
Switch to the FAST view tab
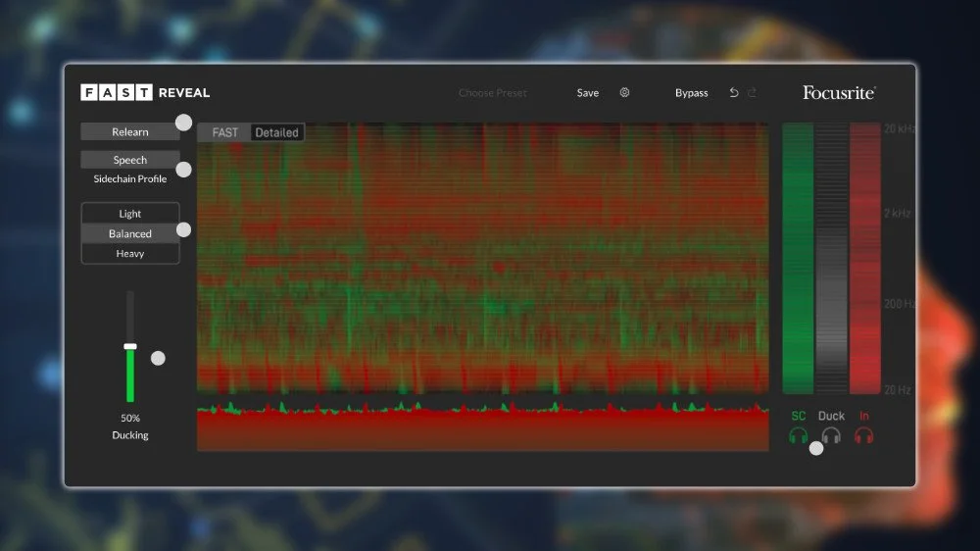(225, 132)
